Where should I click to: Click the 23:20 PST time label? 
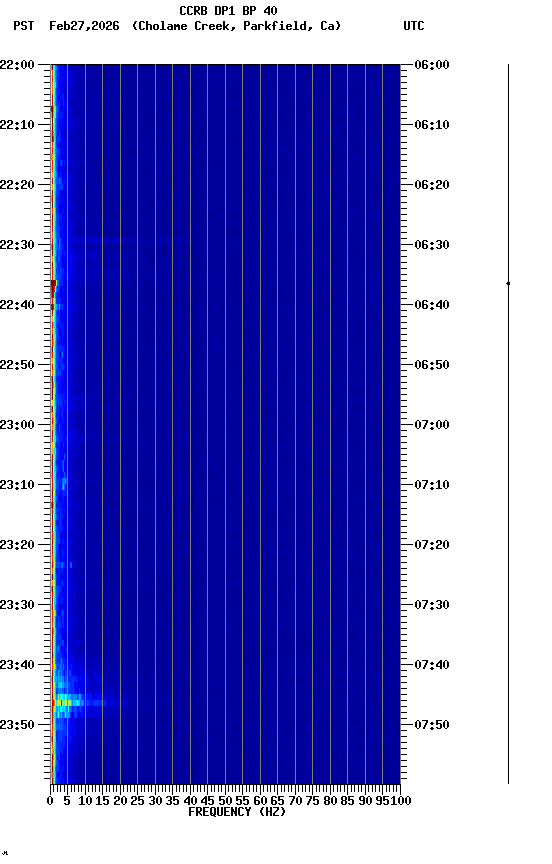17,545
